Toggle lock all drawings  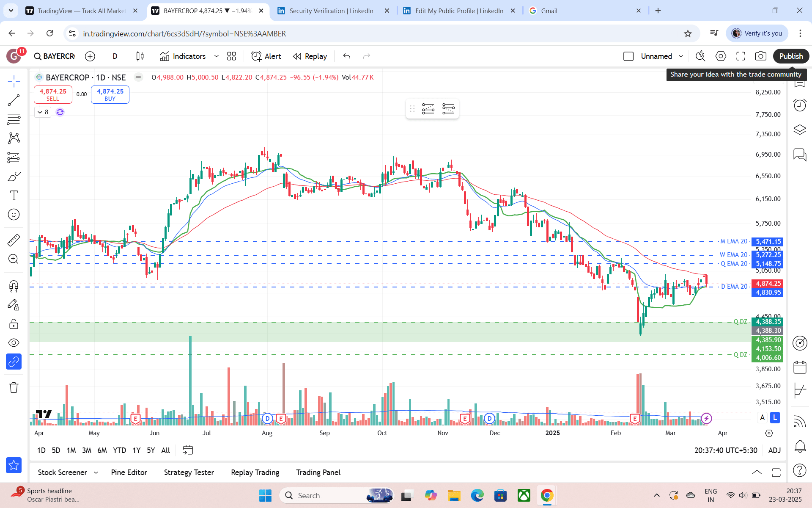click(14, 324)
